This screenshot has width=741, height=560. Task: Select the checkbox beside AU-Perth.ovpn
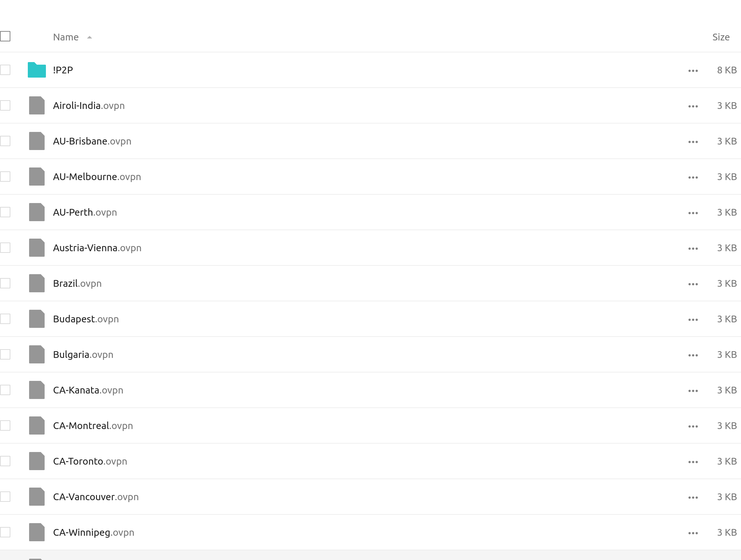[x=5, y=212]
